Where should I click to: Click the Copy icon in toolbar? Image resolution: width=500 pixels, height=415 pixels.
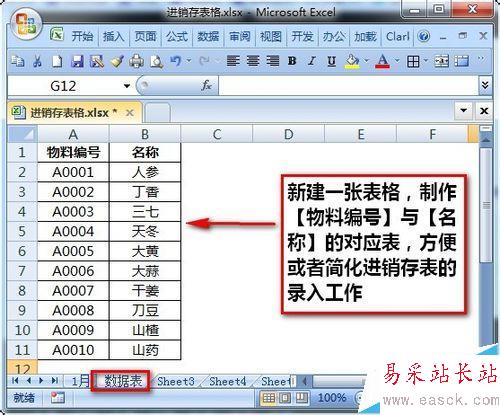tap(17, 61)
